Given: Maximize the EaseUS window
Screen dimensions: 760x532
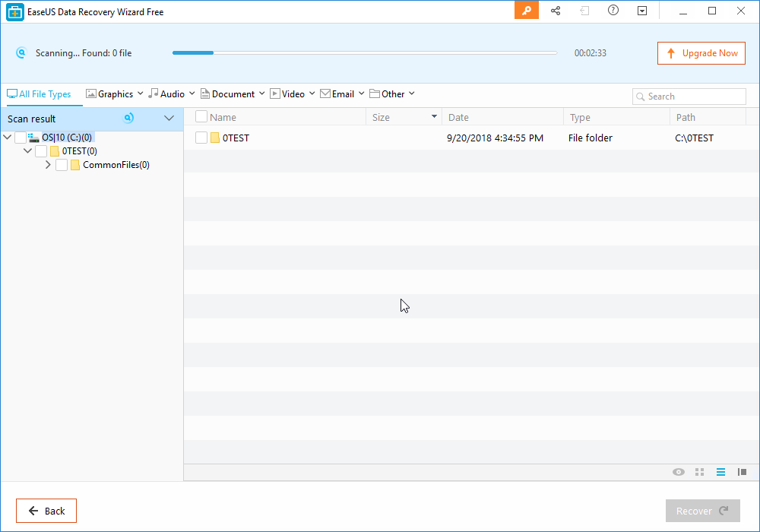Looking at the screenshot, I should pyautogui.click(x=712, y=11).
